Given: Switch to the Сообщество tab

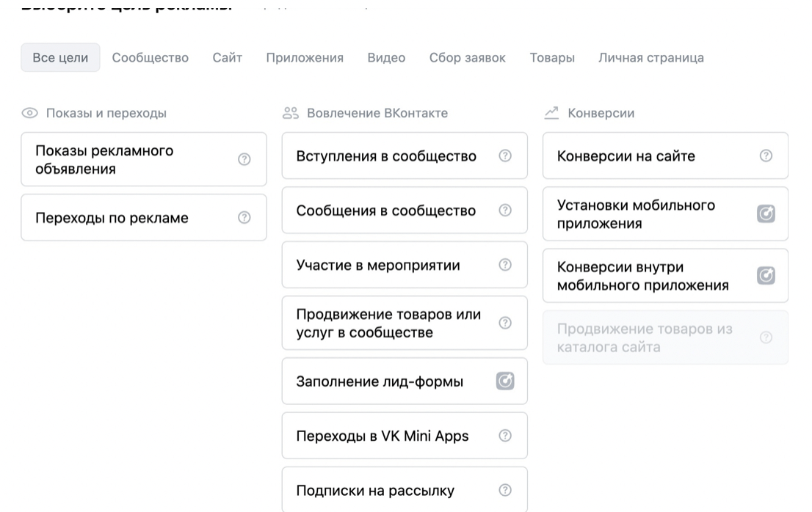Looking at the screenshot, I should (x=151, y=58).
